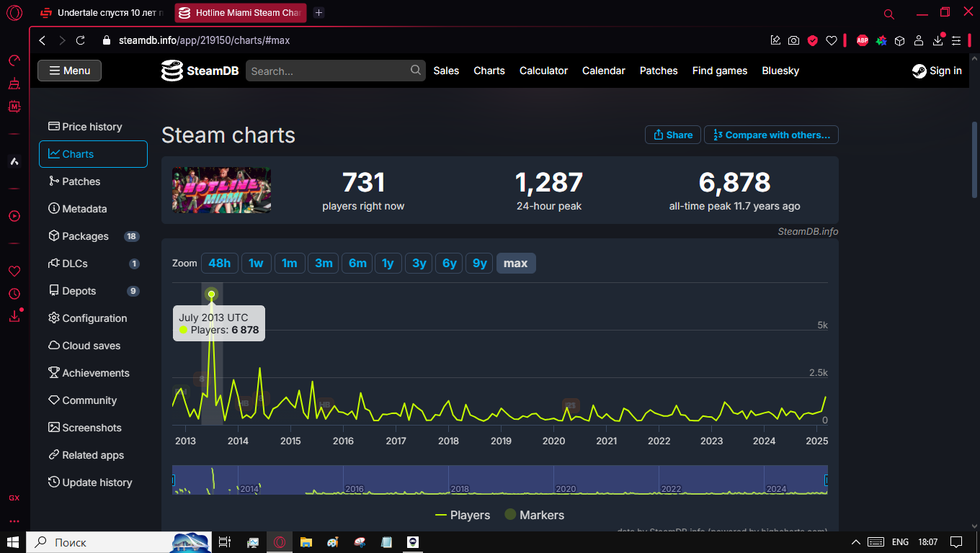Open the ABP Adblock Plus extension
980x553 pixels.
coord(863,40)
